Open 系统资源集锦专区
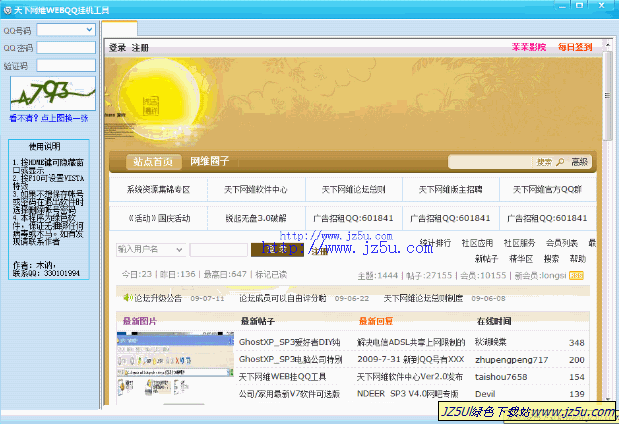Image resolution: width=619 pixels, height=424 pixels. pos(158,190)
